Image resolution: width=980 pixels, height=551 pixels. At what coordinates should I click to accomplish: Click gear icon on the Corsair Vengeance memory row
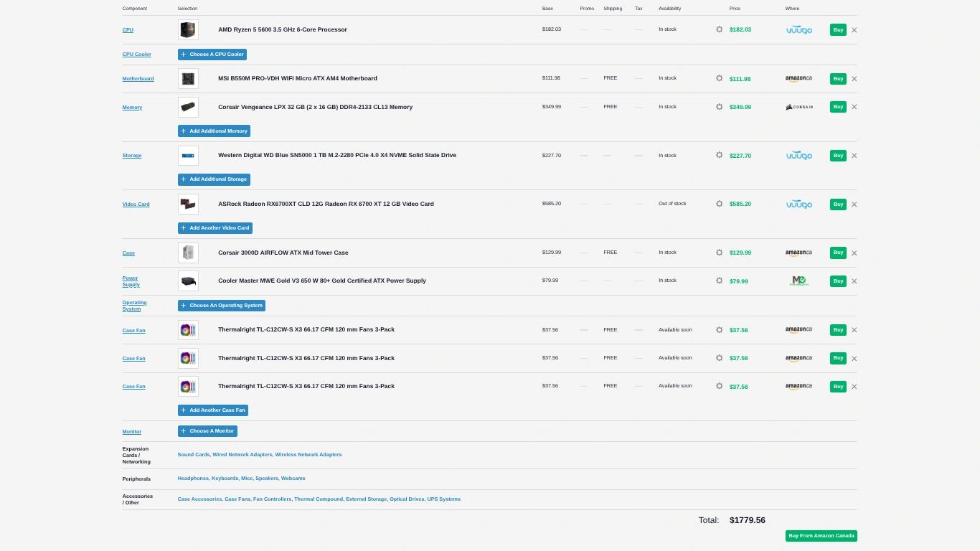click(x=719, y=107)
